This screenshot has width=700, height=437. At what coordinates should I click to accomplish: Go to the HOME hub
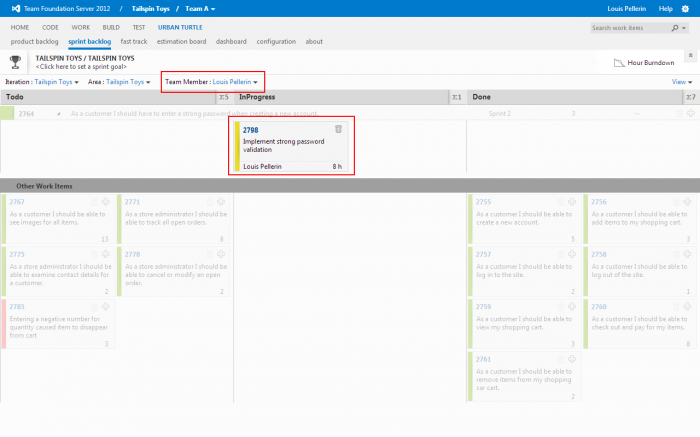pos(20,27)
